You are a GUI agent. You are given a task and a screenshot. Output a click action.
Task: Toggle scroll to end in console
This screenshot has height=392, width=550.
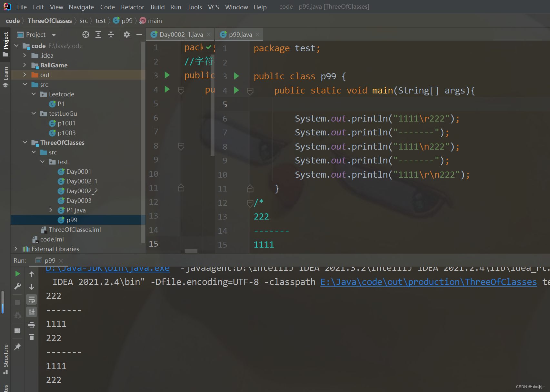pyautogui.click(x=32, y=312)
